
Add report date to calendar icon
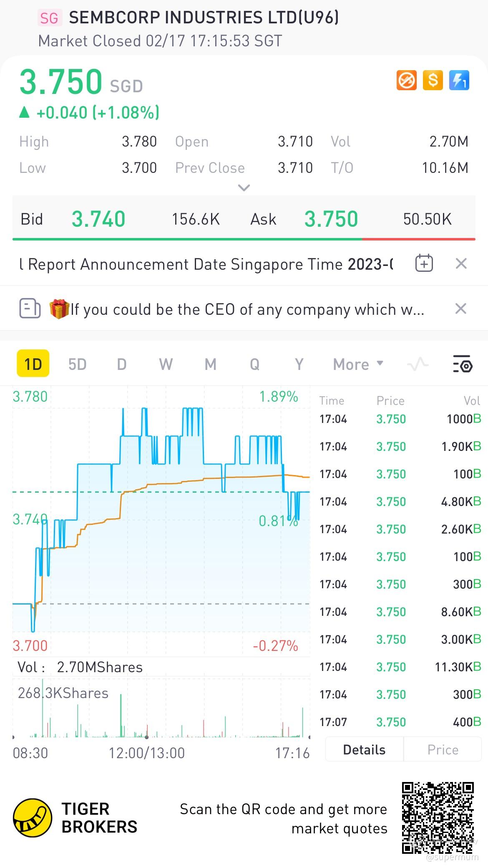click(x=424, y=264)
